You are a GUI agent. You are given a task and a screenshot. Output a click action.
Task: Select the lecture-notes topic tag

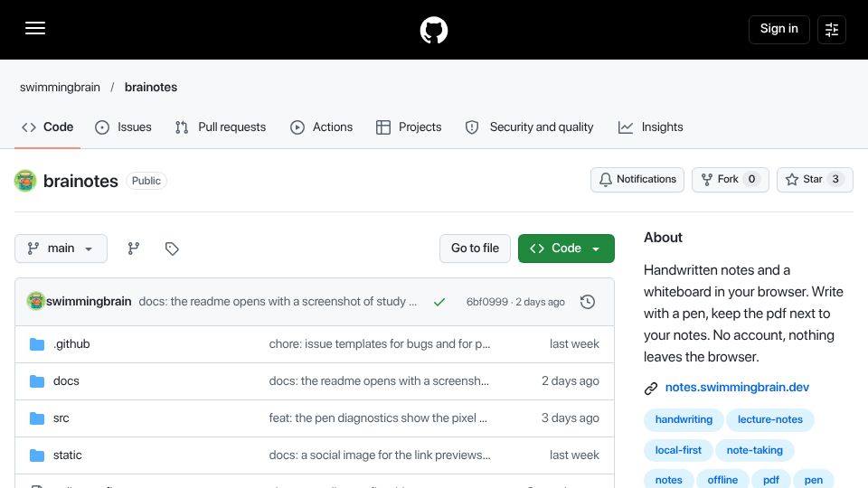pyautogui.click(x=770, y=420)
